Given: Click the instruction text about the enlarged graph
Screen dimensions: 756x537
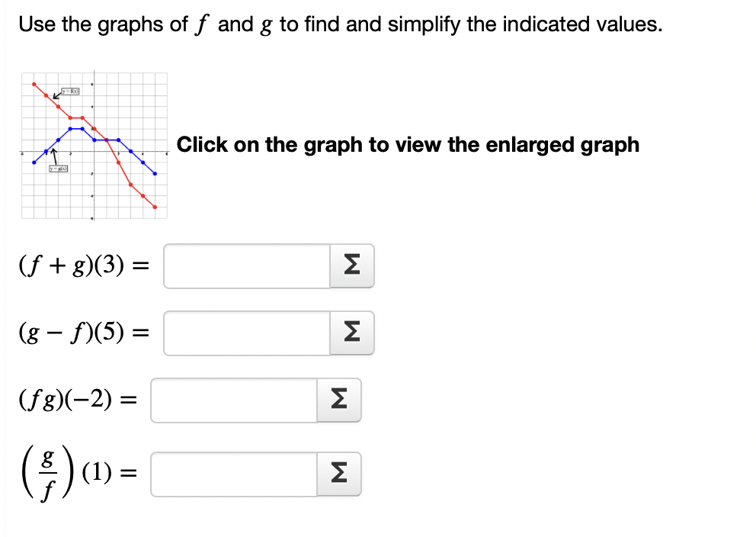Looking at the screenshot, I should pyautogui.click(x=408, y=145).
